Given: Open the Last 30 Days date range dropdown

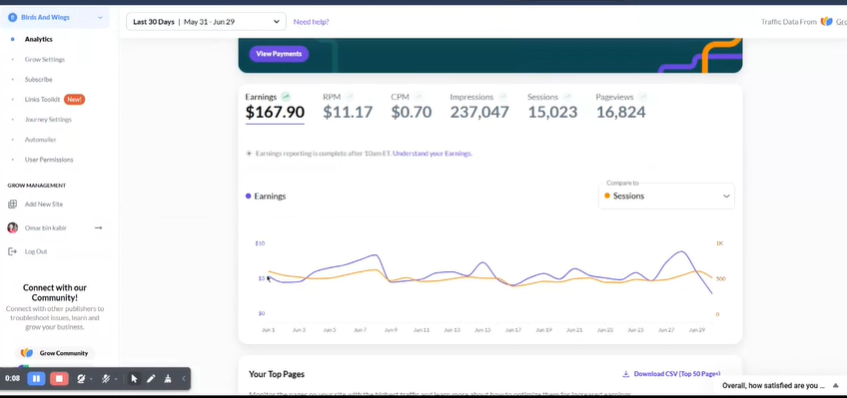Looking at the screenshot, I should (206, 22).
